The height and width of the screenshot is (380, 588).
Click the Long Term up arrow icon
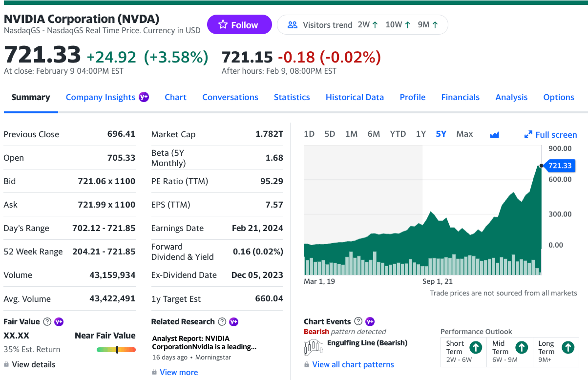pos(568,347)
